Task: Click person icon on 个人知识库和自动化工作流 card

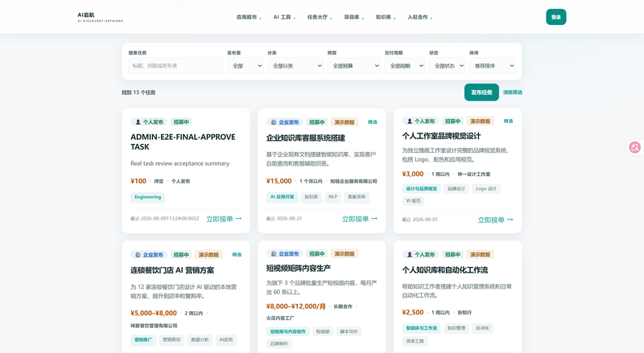Action: point(410,254)
